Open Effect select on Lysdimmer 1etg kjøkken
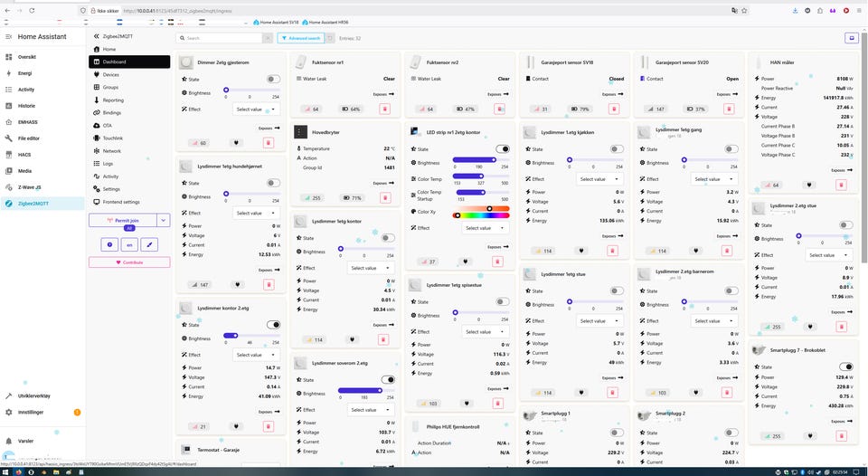Image resolution: width=868 pixels, height=476 pixels. click(599, 179)
